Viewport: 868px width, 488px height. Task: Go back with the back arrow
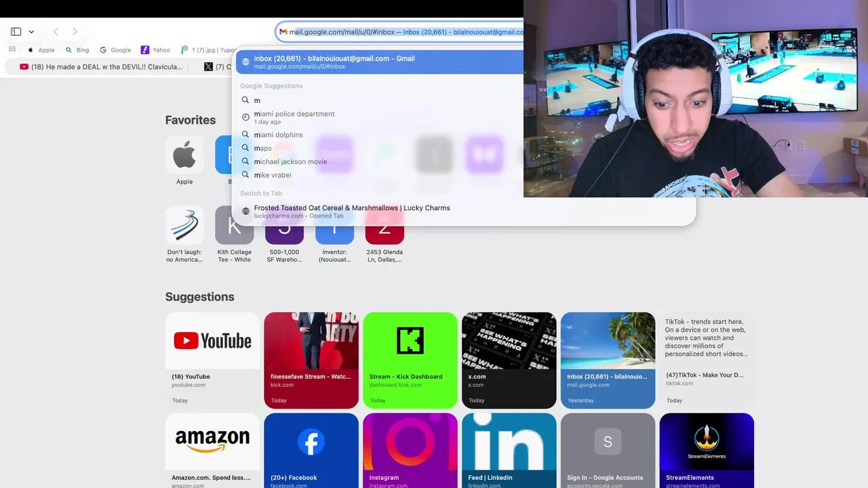(x=56, y=32)
